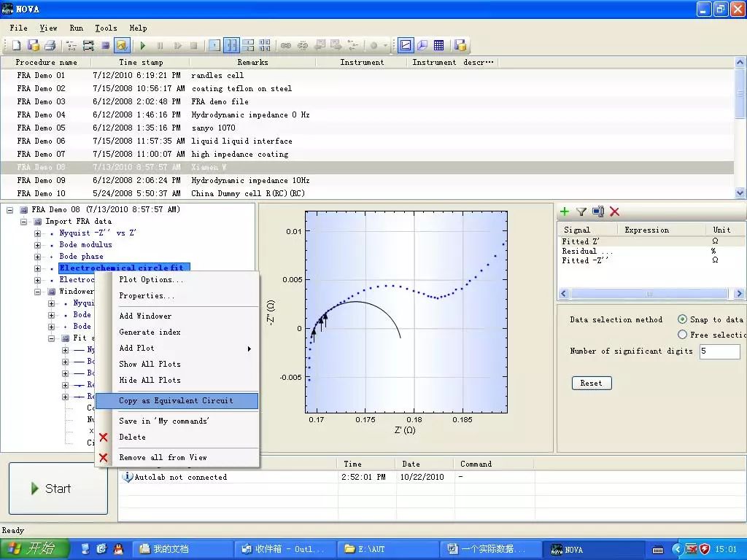Viewport: 747px width, 560px height.
Task: Toggle the 2D plot view icon
Action: pyautogui.click(x=406, y=46)
